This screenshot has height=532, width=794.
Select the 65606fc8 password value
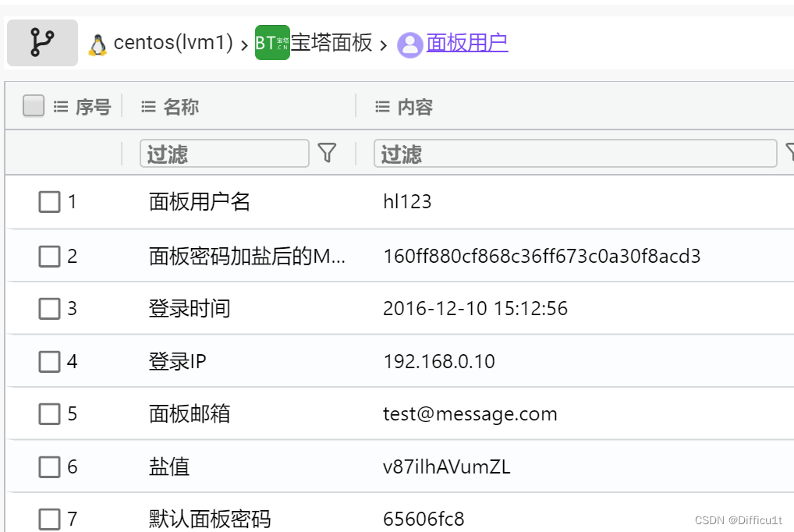[424, 520]
